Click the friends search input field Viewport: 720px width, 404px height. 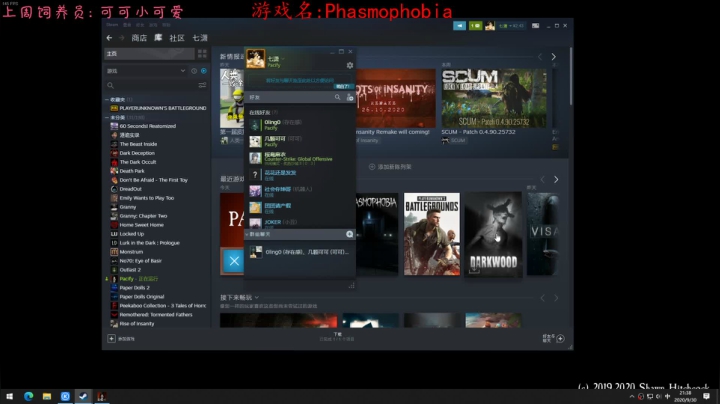coord(290,97)
